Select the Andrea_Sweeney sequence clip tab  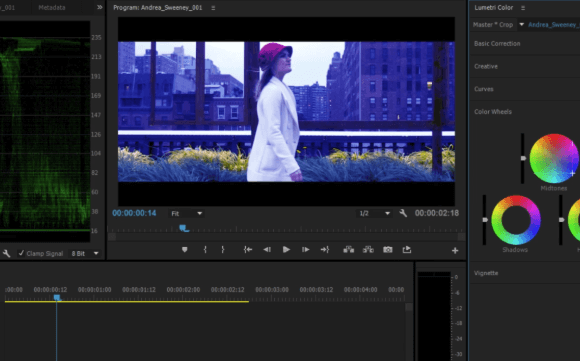pos(554,25)
